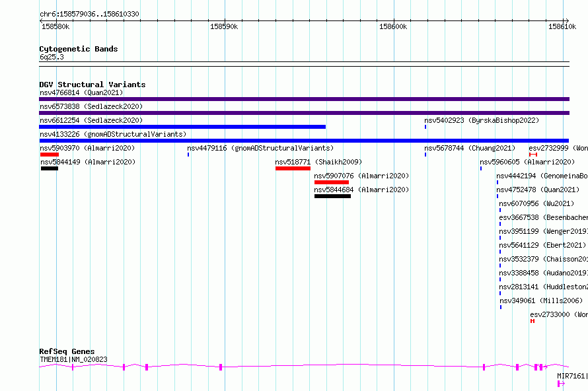
Task: Click the nsv4442194 variant label
Action: (542, 176)
